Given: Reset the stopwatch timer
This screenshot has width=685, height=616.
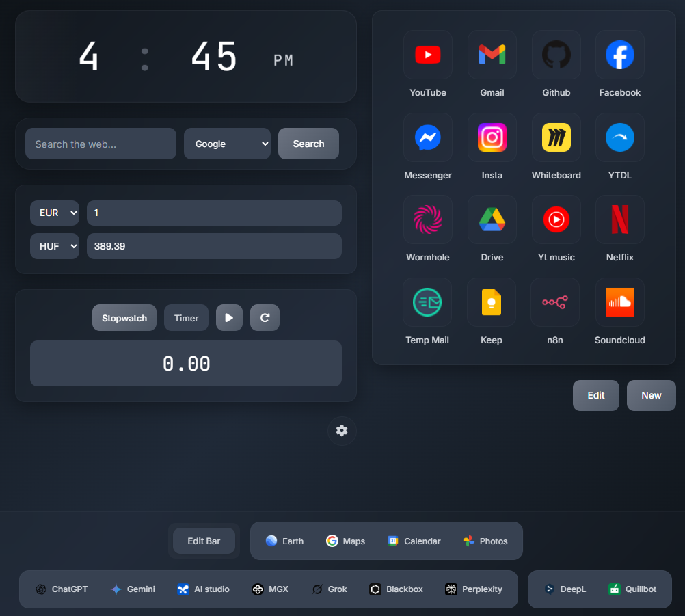Looking at the screenshot, I should click(265, 317).
